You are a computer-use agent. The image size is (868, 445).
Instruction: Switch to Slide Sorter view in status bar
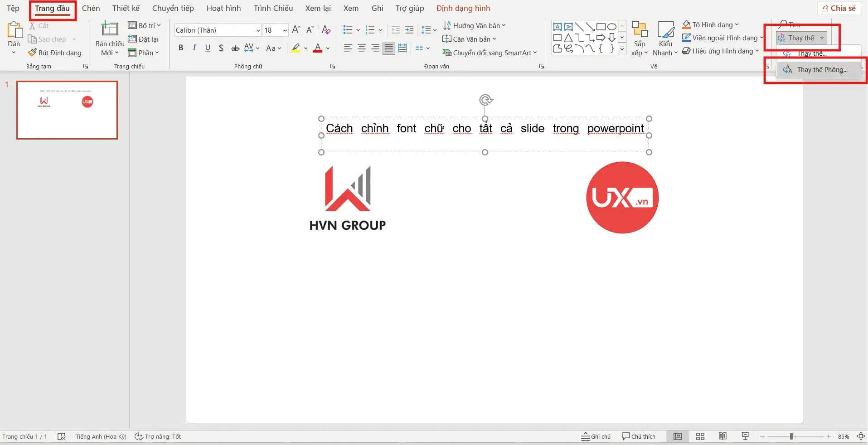699,436
